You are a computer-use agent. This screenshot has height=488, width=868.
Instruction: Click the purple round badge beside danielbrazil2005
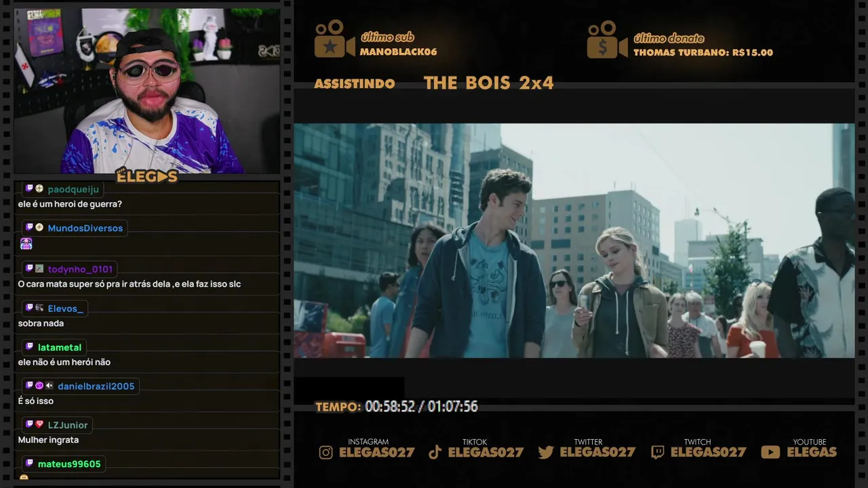click(39, 386)
